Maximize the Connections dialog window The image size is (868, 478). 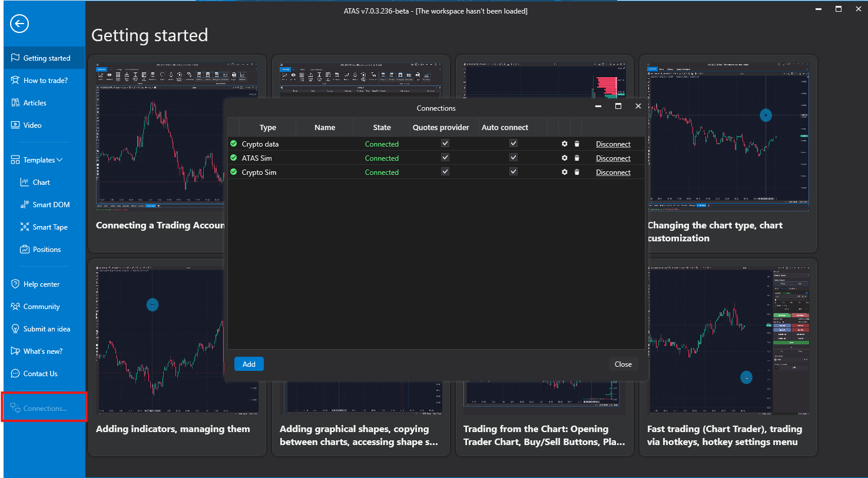pyautogui.click(x=618, y=106)
